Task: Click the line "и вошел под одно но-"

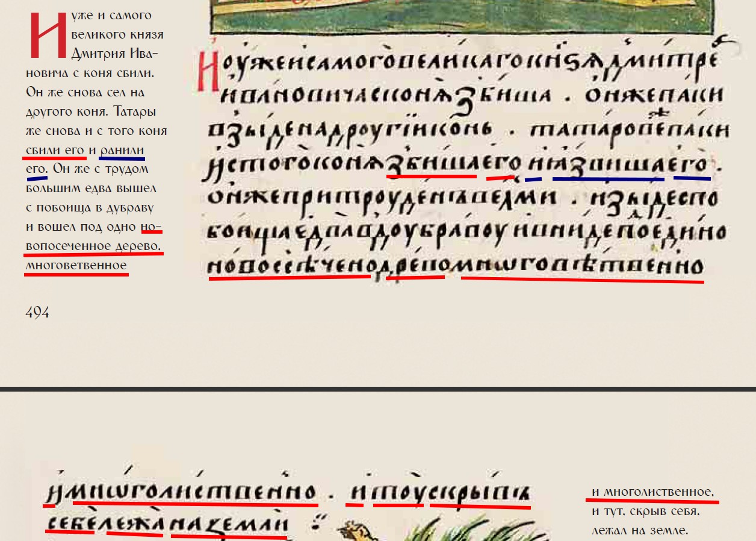Action: coord(94,227)
